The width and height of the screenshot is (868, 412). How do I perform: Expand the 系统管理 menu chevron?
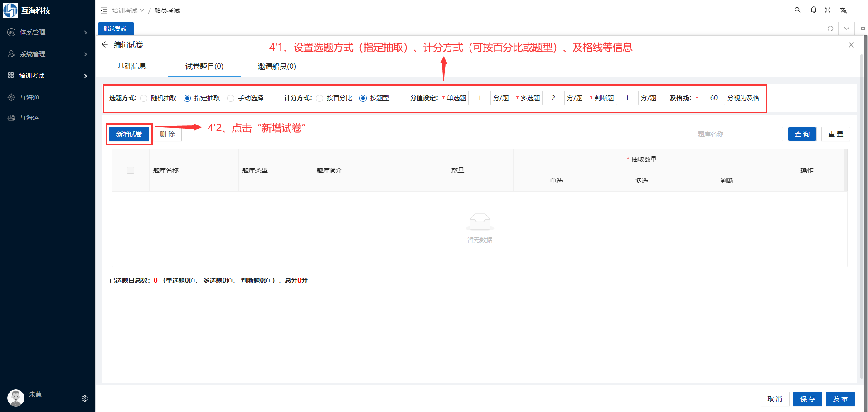pos(85,54)
